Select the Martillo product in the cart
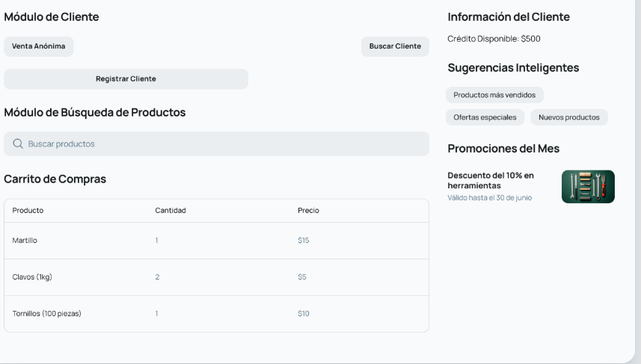 (25, 241)
